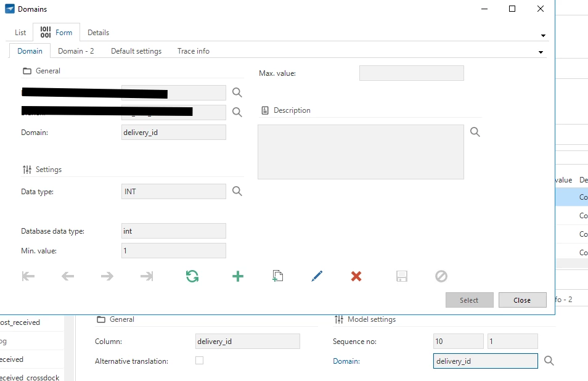Maximize the Domains window
The height and width of the screenshot is (381, 588).
pos(512,9)
